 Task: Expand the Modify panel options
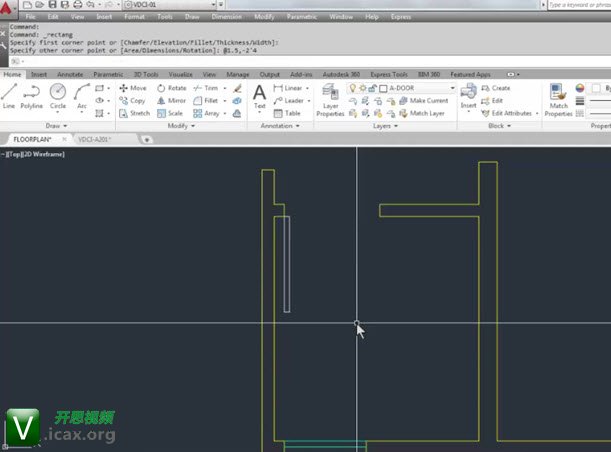tap(181, 126)
